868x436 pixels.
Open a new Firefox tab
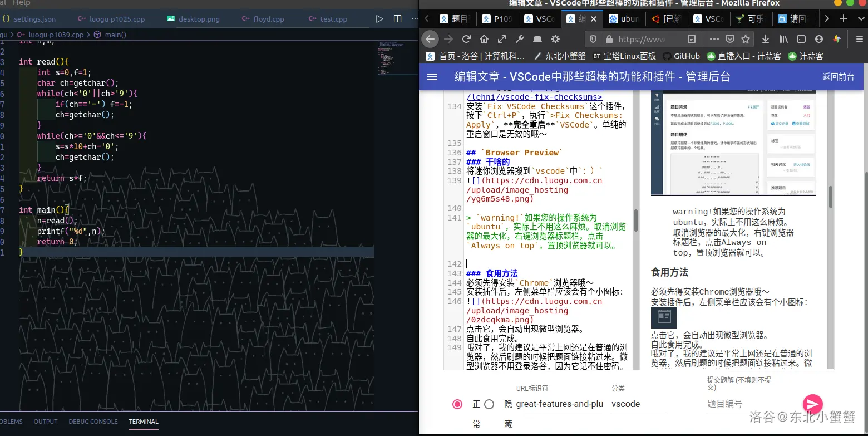tap(844, 18)
